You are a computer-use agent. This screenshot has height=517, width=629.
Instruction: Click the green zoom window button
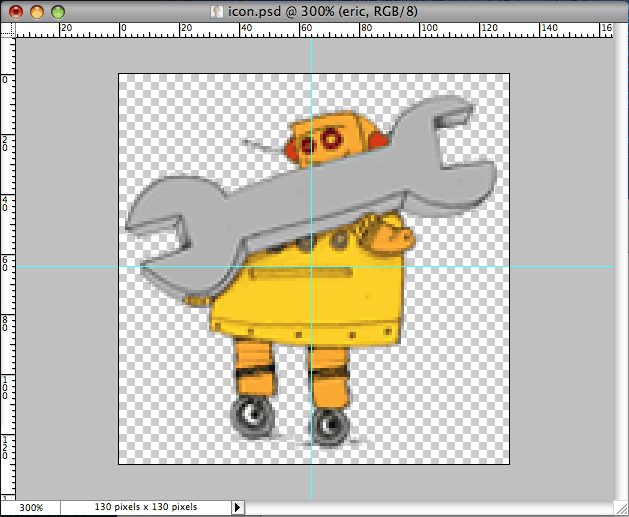(x=58, y=12)
